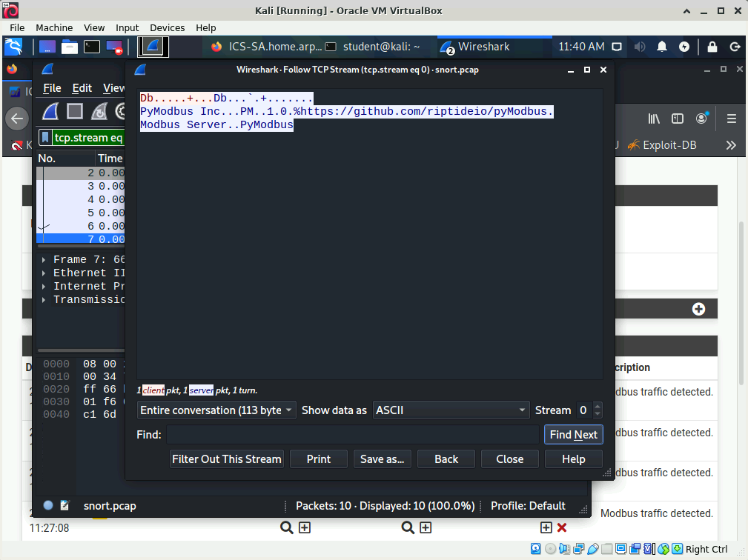Open the Firefox library icon
The height and width of the screenshot is (560, 748).
click(x=654, y=119)
